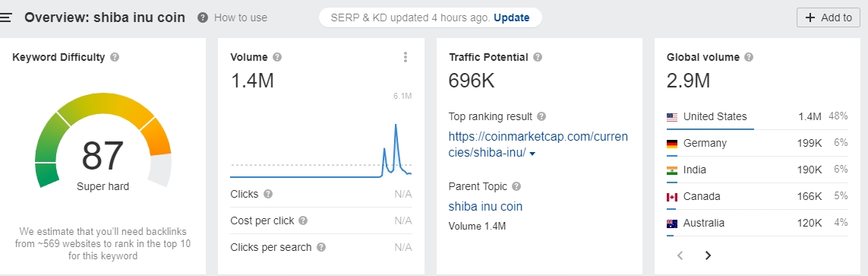868x276 pixels.
Task: Click Top ranking result help icon
Action: click(541, 117)
